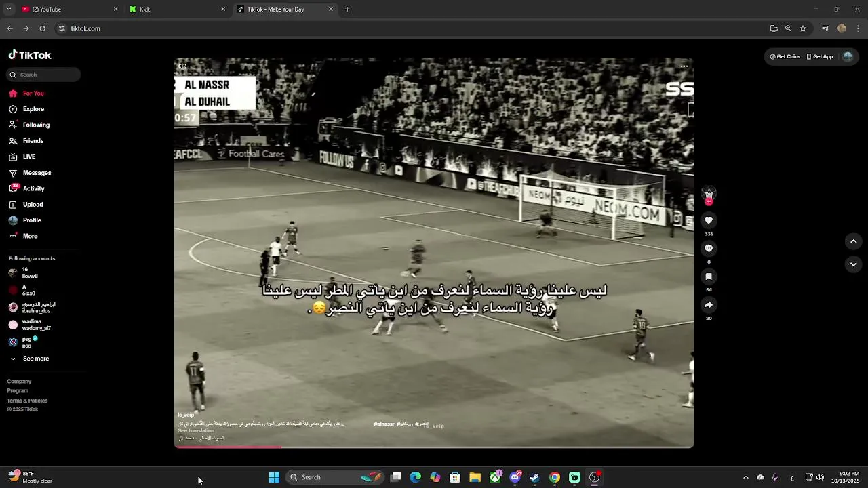868x488 pixels.
Task: Click into the TikTok search box
Action: click(44, 75)
